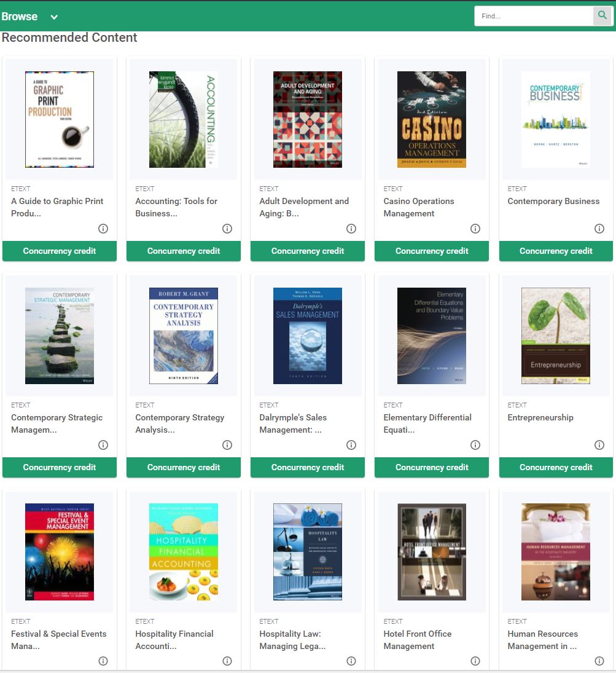Show info for Contemporary Strategic Management
This screenshot has width=616, height=673.
(103, 445)
